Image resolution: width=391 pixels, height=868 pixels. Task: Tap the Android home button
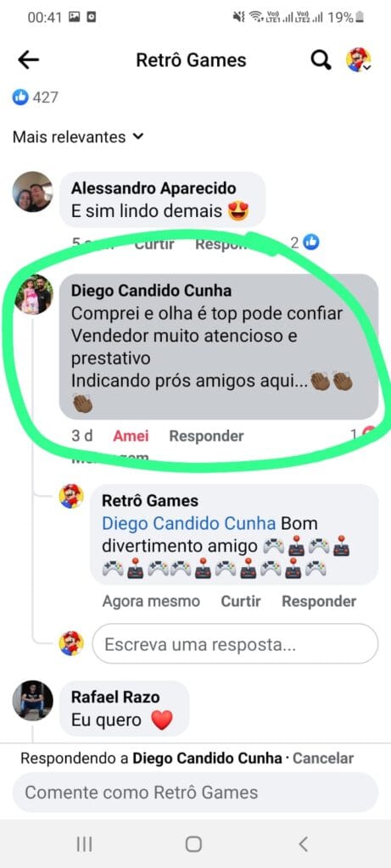pos(193,844)
